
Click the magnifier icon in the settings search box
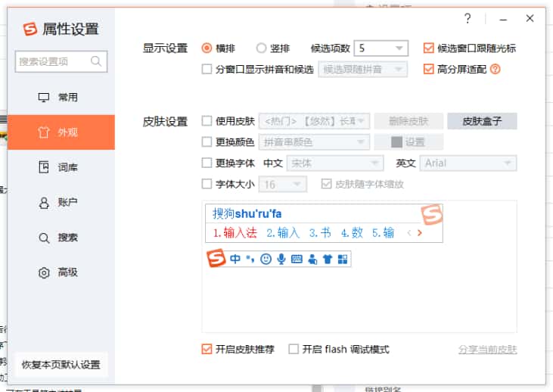96,61
